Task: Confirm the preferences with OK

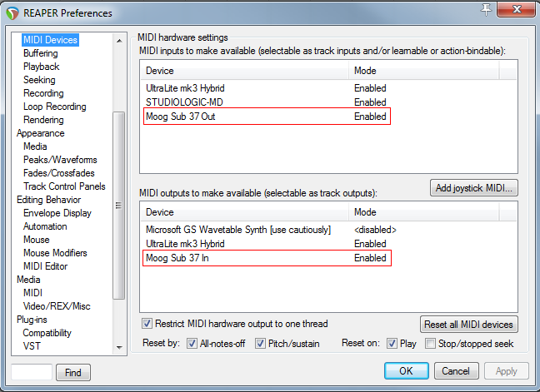Action: pyautogui.click(x=406, y=371)
